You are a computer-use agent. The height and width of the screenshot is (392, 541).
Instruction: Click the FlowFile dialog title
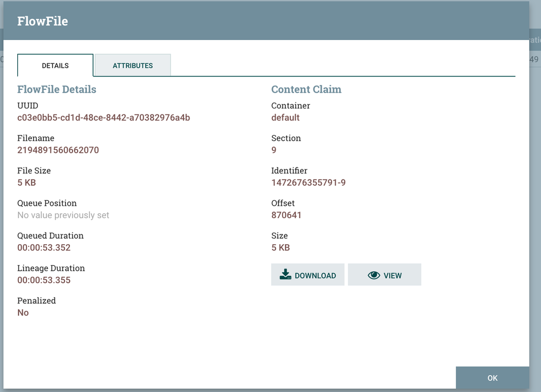point(42,21)
